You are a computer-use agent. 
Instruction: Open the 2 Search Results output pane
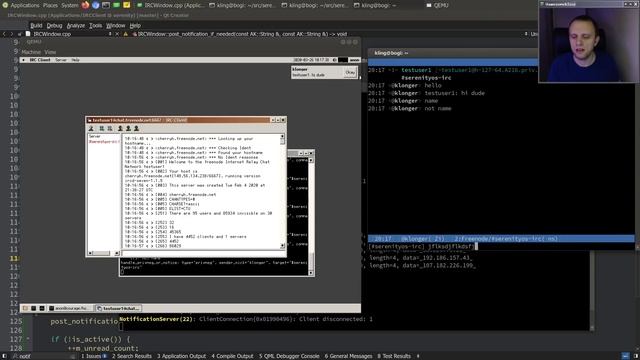coord(131,356)
